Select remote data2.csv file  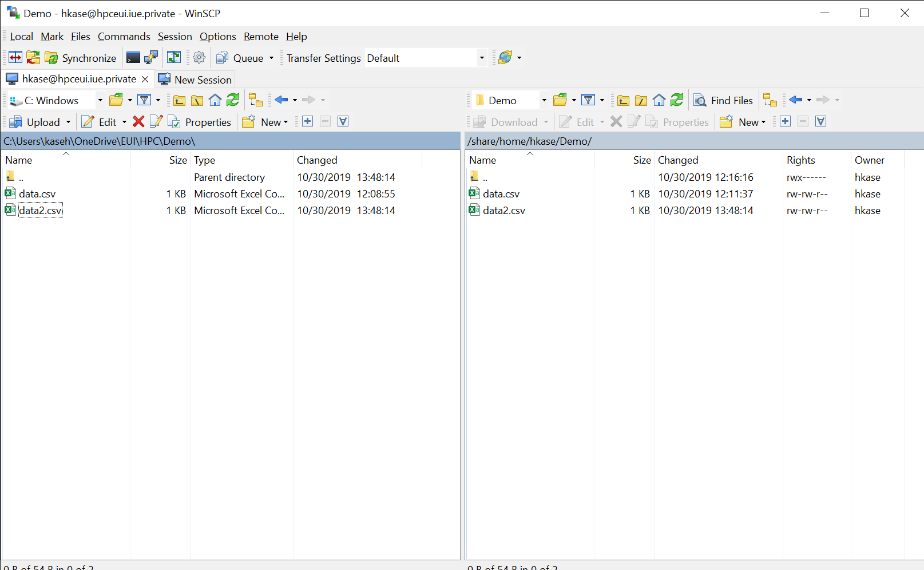[x=503, y=211]
